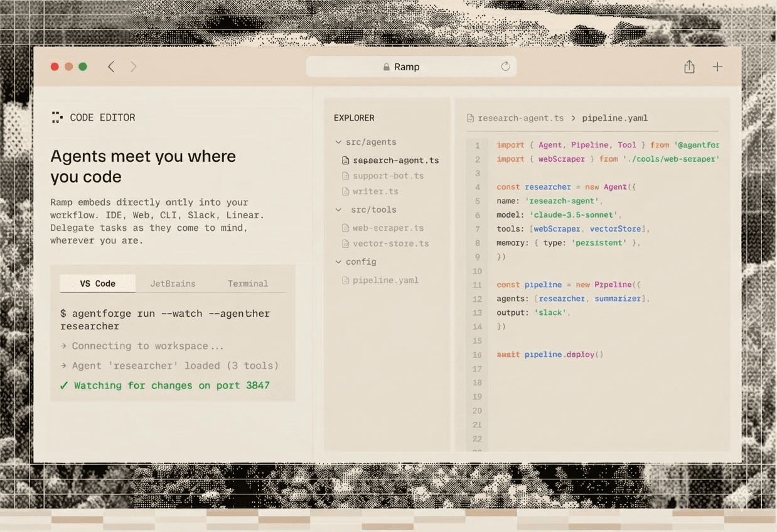Viewport: 777px width, 532px height.
Task: Click the terminal line mentioning "(3 tools)"
Action: pos(169,365)
